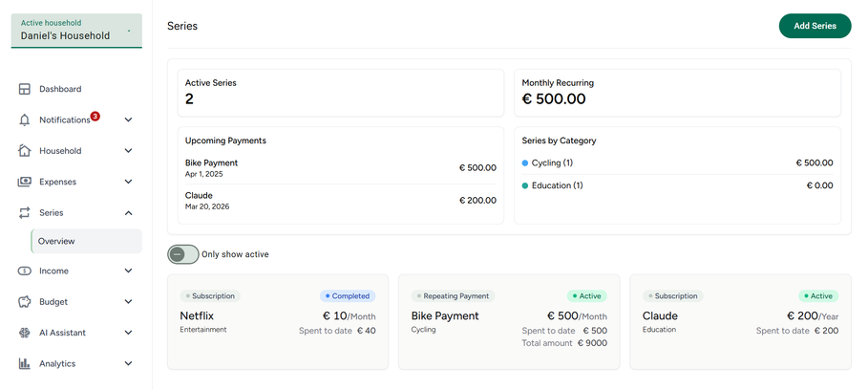Click the Analytics bar chart icon
The width and height of the screenshot is (868, 390).
click(x=25, y=363)
